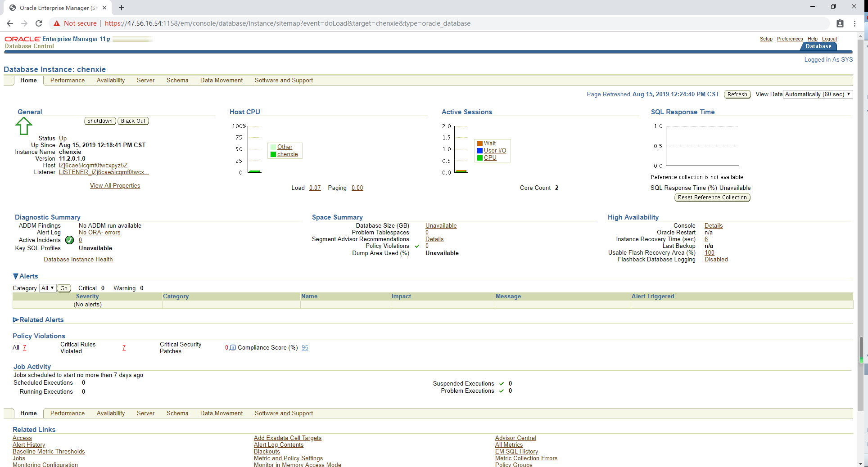Click the green chenxie legend swatch
The width and height of the screenshot is (868, 467).
point(273,154)
